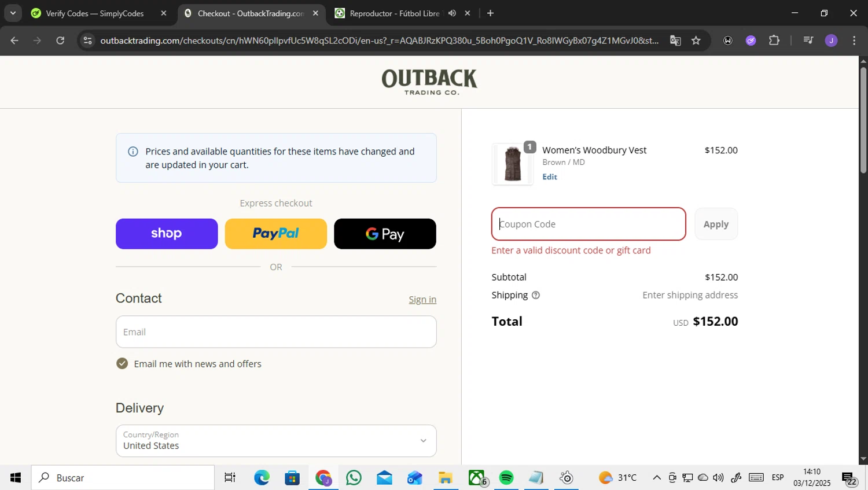This screenshot has height=490, width=868.
Task: Open the volume control in system tray
Action: click(718, 478)
